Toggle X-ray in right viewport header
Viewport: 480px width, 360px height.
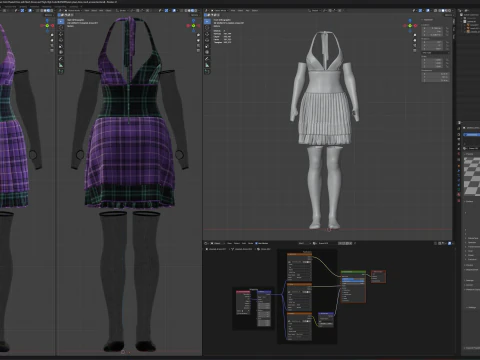click(435, 10)
